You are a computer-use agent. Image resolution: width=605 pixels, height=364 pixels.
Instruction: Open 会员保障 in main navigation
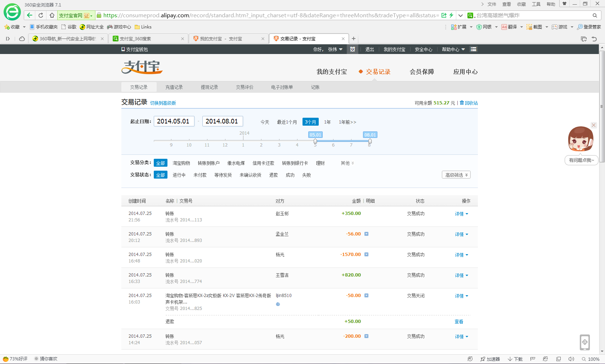[x=422, y=72]
